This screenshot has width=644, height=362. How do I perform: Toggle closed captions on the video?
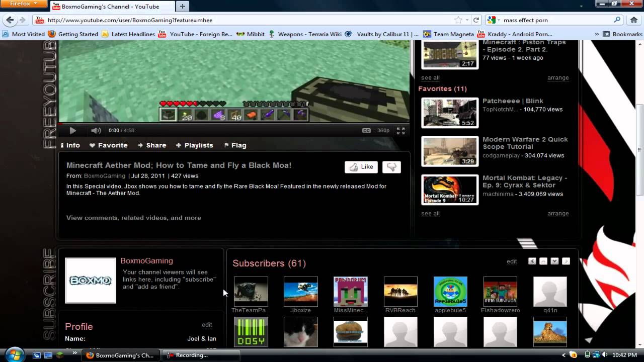(x=366, y=130)
